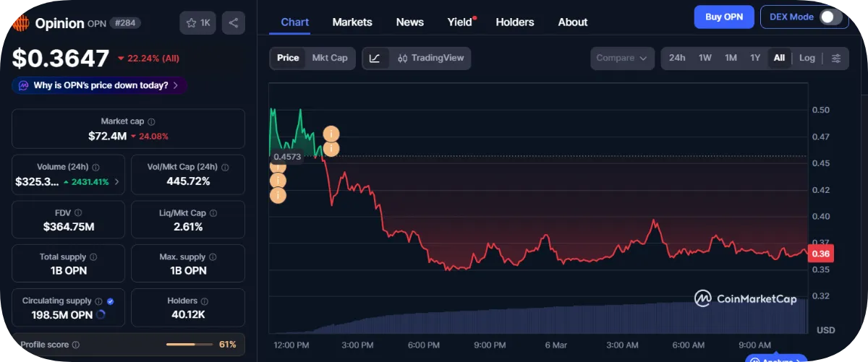Open the News tab
Screen dimensions: 868x362
tap(410, 22)
